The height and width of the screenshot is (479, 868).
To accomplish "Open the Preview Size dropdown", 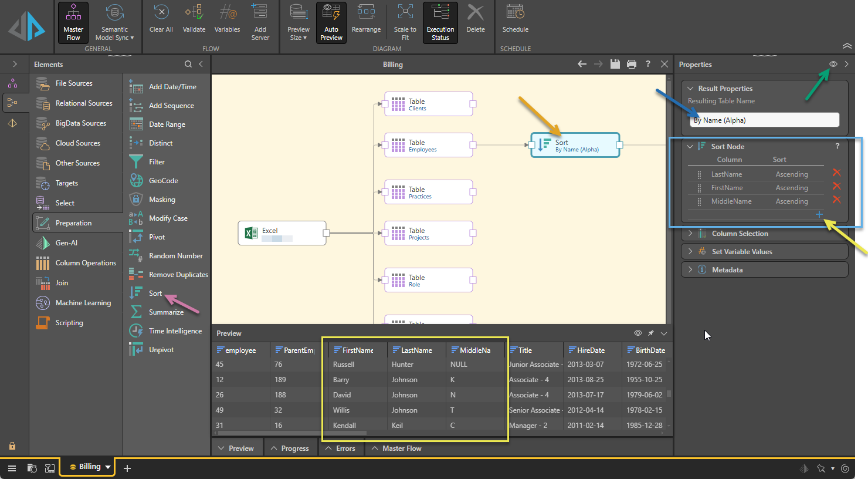I will 299,22.
